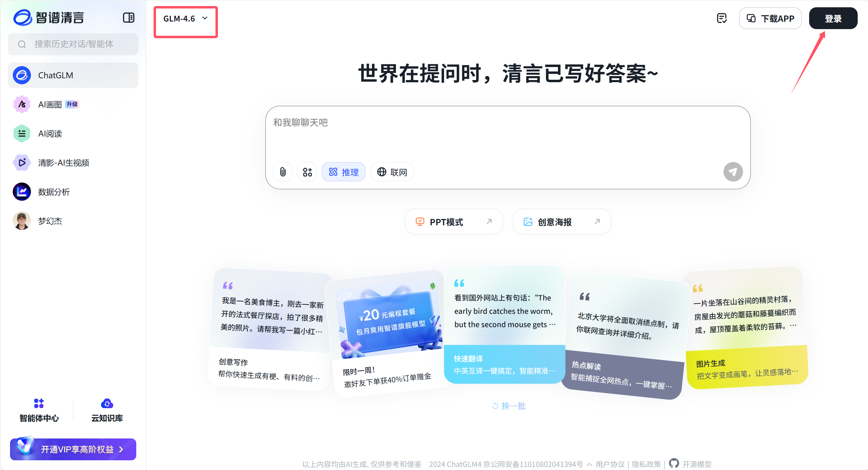868x470 pixels.
Task: Click the GitHub 开源模型 icon
Action: (x=674, y=463)
